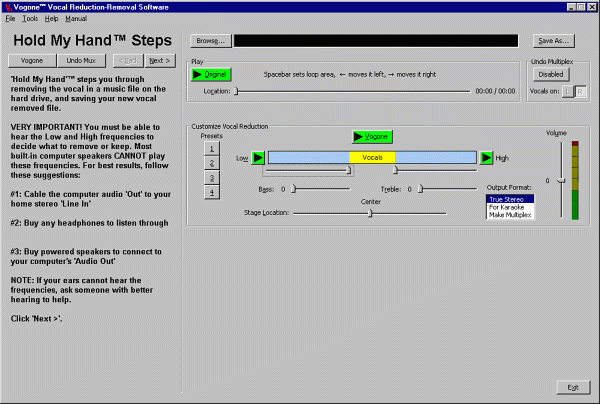Load preset 4
Viewport: 600px width, 404px height.
[x=212, y=192]
